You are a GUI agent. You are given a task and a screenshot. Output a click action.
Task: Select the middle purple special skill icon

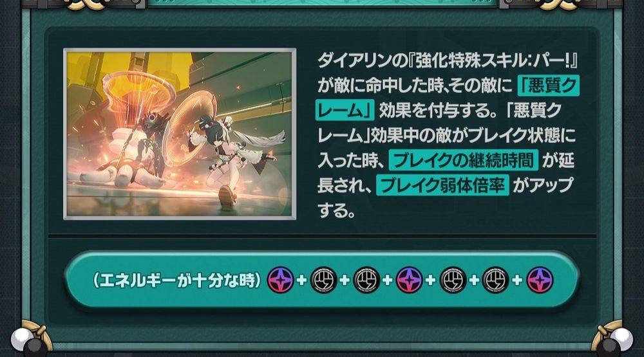point(410,280)
